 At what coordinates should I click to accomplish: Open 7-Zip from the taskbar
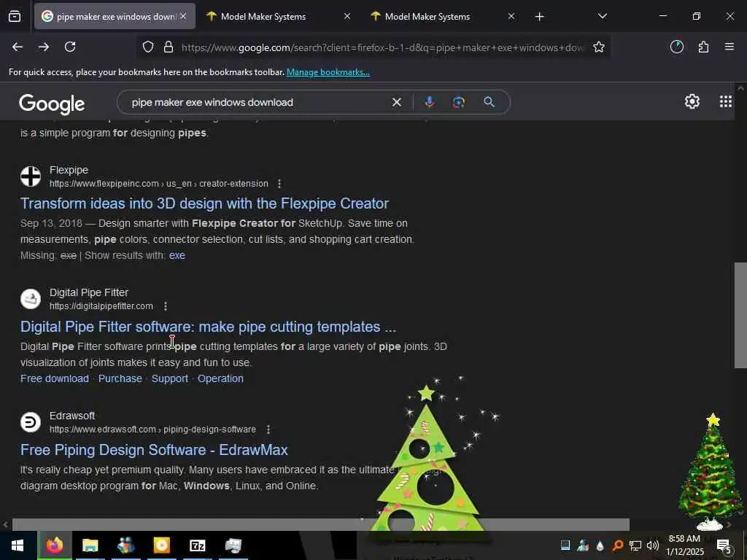click(x=197, y=545)
